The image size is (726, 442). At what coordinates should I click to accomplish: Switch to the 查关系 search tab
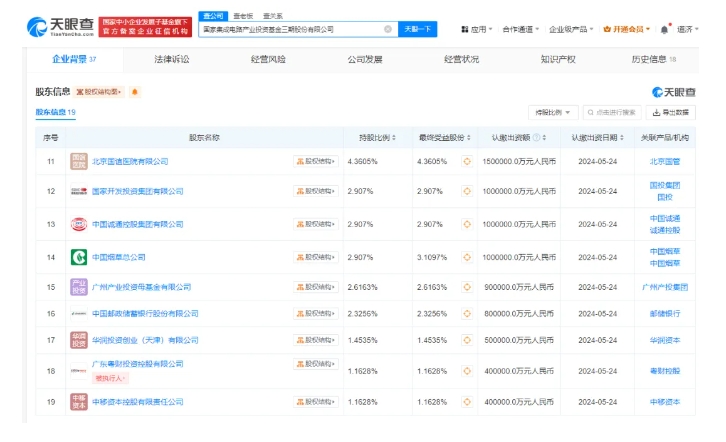(x=273, y=16)
